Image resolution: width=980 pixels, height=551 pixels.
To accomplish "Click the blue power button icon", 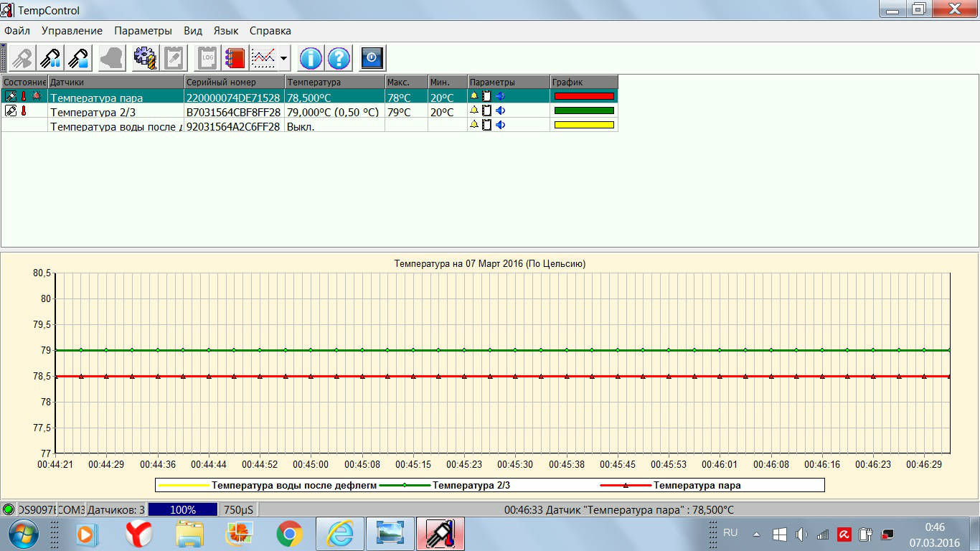I will (x=372, y=58).
